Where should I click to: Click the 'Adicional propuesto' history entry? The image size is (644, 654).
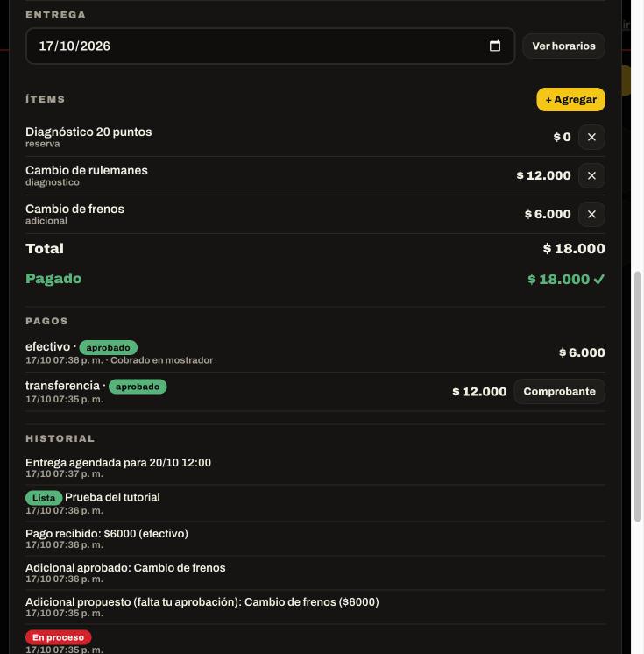(x=202, y=602)
